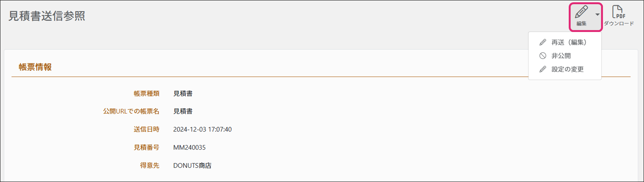Click the customer name DONUTS商店
The width and height of the screenshot is (644, 182).
tap(192, 166)
